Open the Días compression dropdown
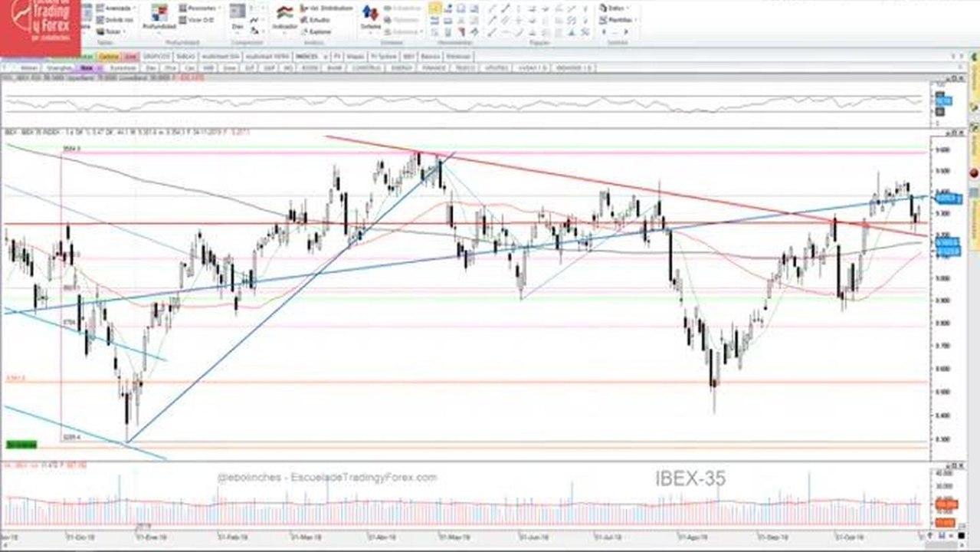Screen dimensions: 980x552 tap(238, 20)
